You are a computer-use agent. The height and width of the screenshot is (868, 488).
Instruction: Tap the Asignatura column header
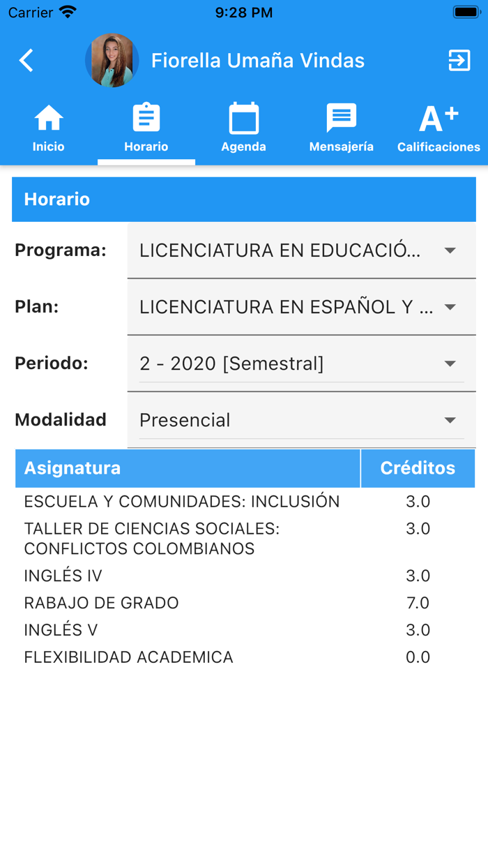[x=73, y=468]
